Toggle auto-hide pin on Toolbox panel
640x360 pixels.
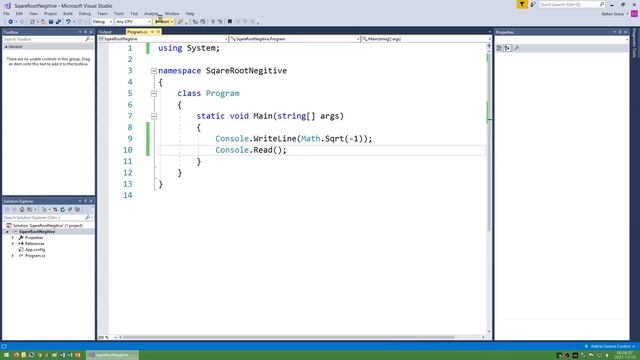pos(85,32)
